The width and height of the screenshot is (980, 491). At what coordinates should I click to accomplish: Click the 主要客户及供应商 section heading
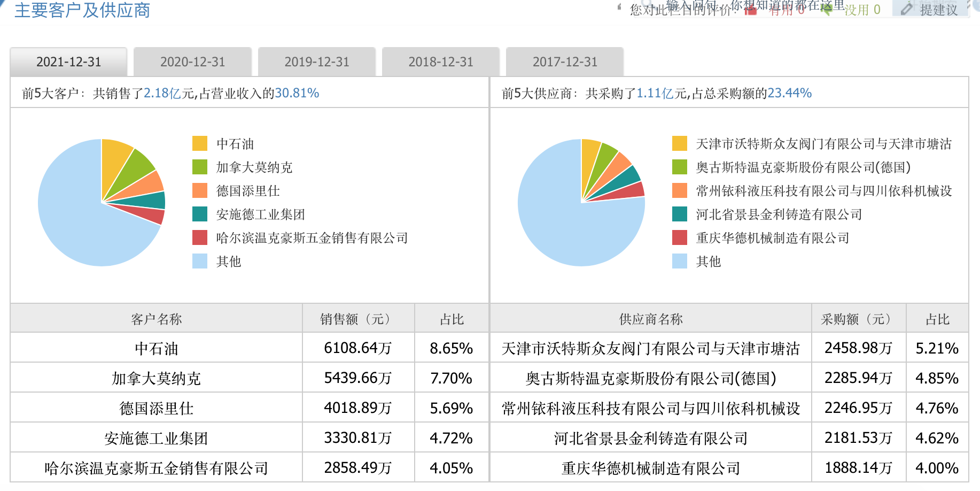point(82,10)
